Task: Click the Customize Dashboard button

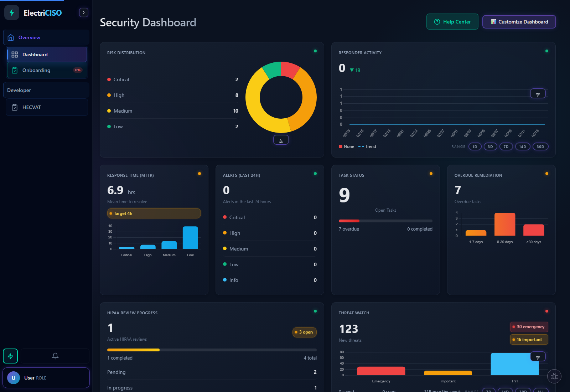Action: pyautogui.click(x=519, y=21)
